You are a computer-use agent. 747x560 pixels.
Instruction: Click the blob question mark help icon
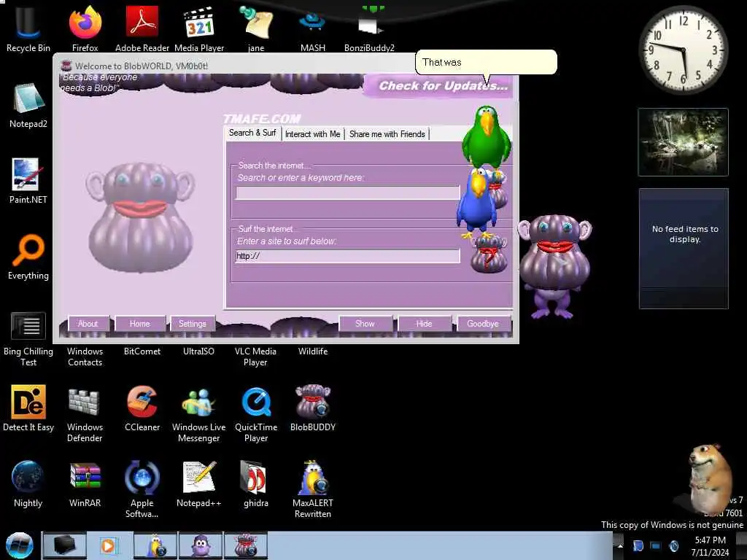pos(489,254)
